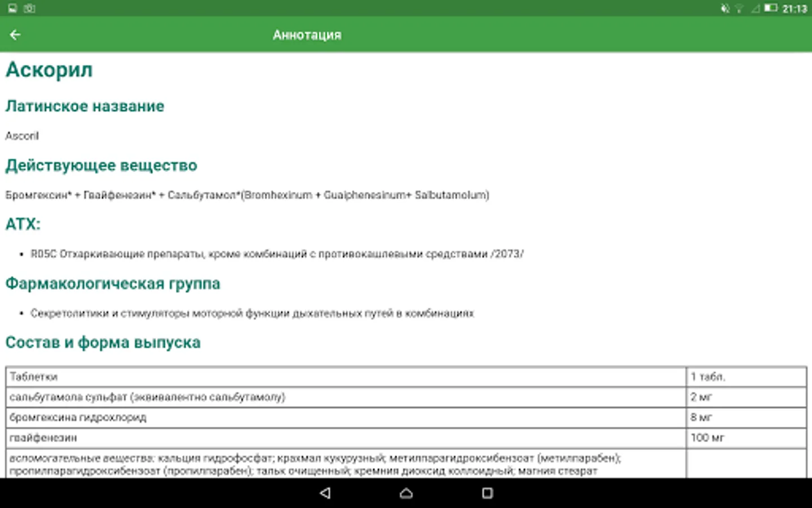Select the Ascoril Latin name text
Image resolution: width=812 pixels, height=508 pixels.
[x=22, y=136]
